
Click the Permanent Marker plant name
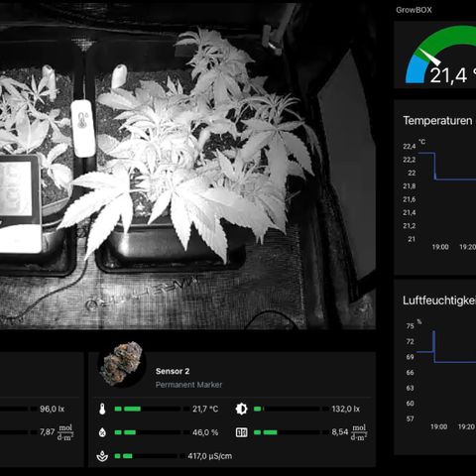tap(188, 385)
